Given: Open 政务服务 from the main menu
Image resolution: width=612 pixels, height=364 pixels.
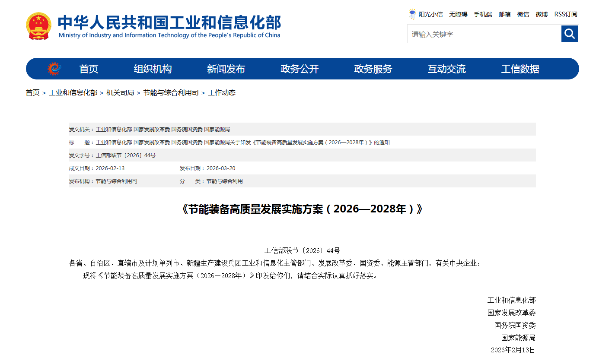Looking at the screenshot, I should click(373, 69).
